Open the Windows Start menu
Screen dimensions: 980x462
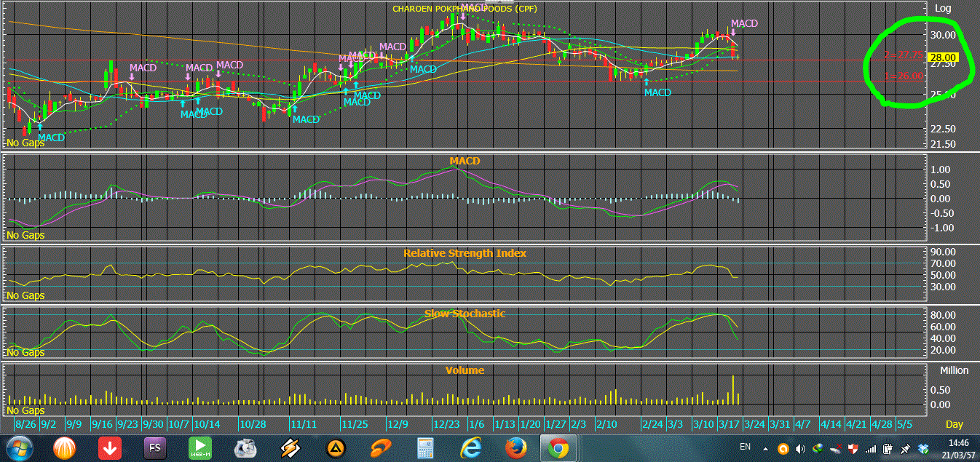(x=18, y=448)
